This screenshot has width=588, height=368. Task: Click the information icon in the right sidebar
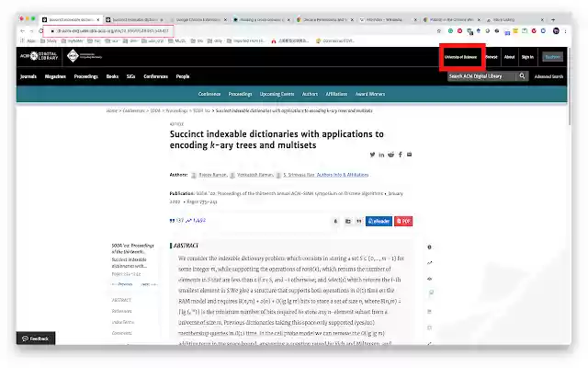(429, 247)
